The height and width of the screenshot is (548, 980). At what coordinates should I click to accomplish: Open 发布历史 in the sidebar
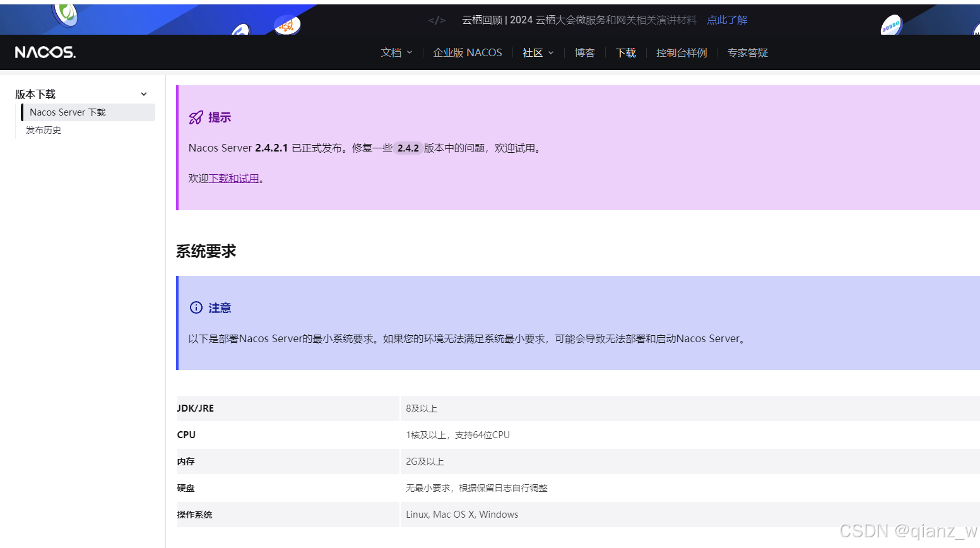click(x=44, y=130)
